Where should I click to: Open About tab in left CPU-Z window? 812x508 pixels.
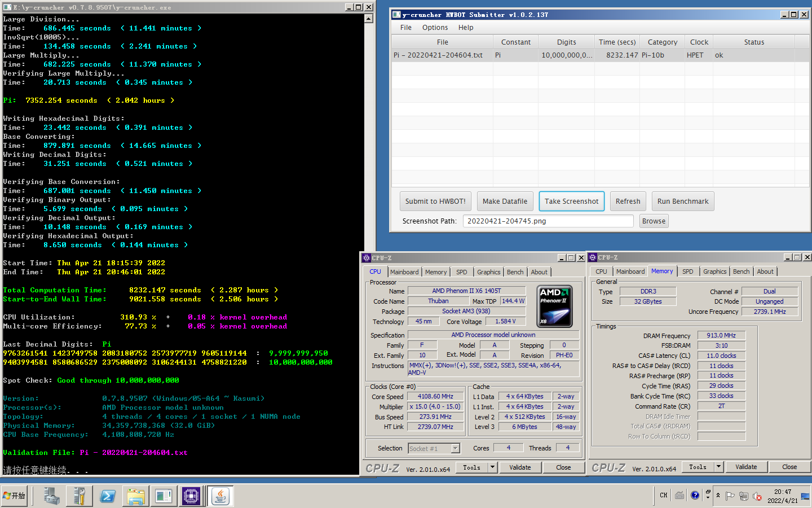tap(540, 272)
